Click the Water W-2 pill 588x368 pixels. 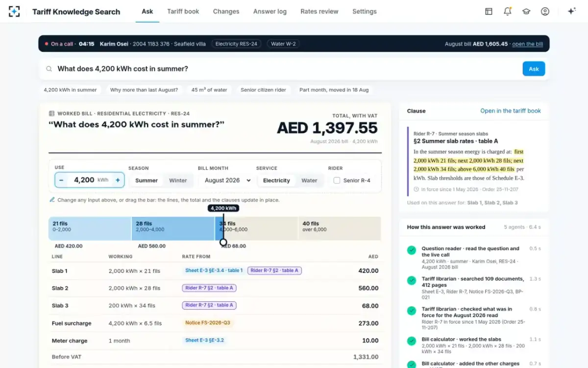(x=283, y=44)
